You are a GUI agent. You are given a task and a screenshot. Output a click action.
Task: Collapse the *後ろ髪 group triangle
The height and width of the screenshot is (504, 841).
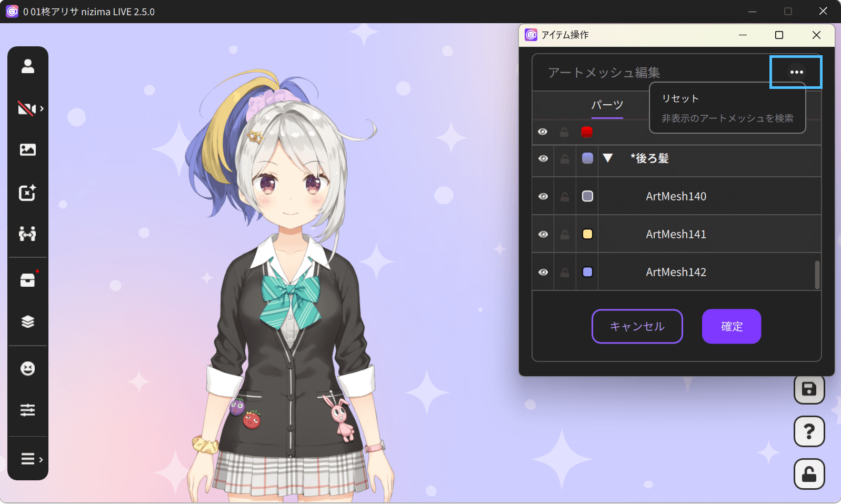608,158
